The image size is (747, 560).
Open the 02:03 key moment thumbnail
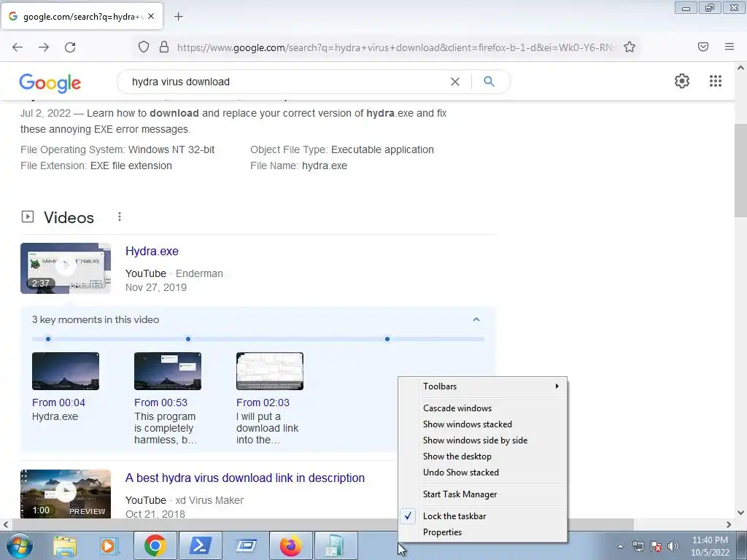coord(270,371)
